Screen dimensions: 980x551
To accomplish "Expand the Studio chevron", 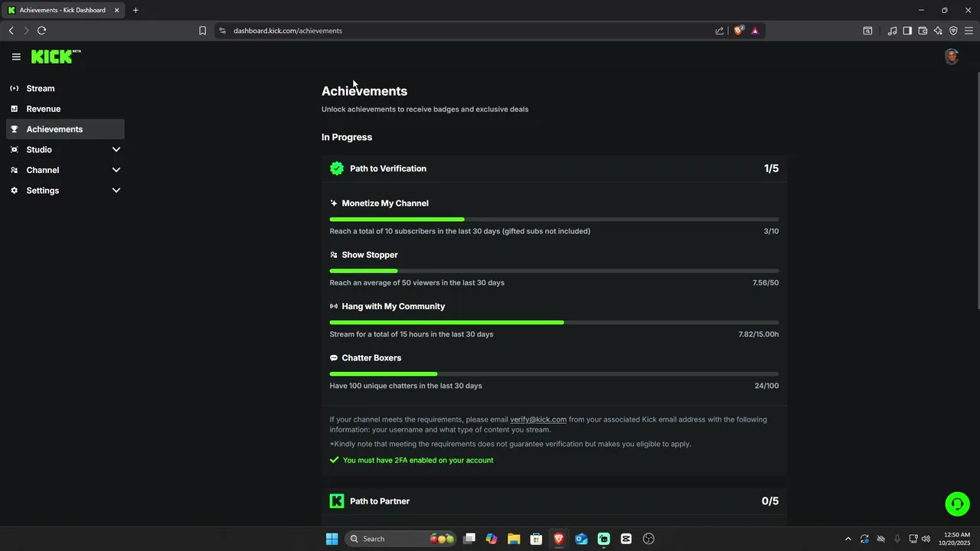I will pyautogui.click(x=116, y=149).
